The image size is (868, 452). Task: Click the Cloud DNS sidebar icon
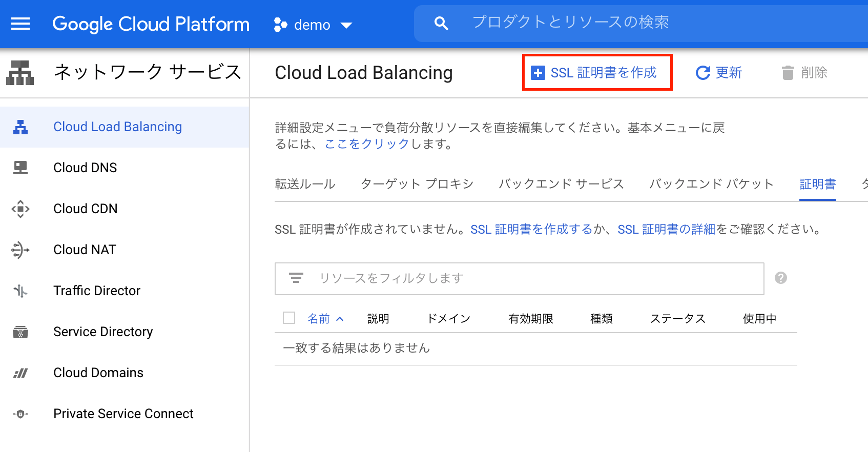(20, 168)
